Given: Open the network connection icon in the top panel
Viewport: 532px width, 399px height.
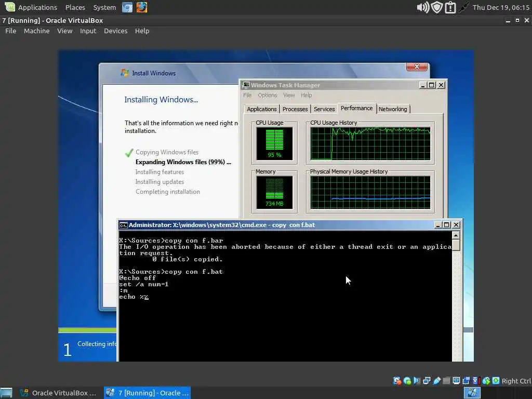Looking at the screenshot, I should [x=463, y=7].
